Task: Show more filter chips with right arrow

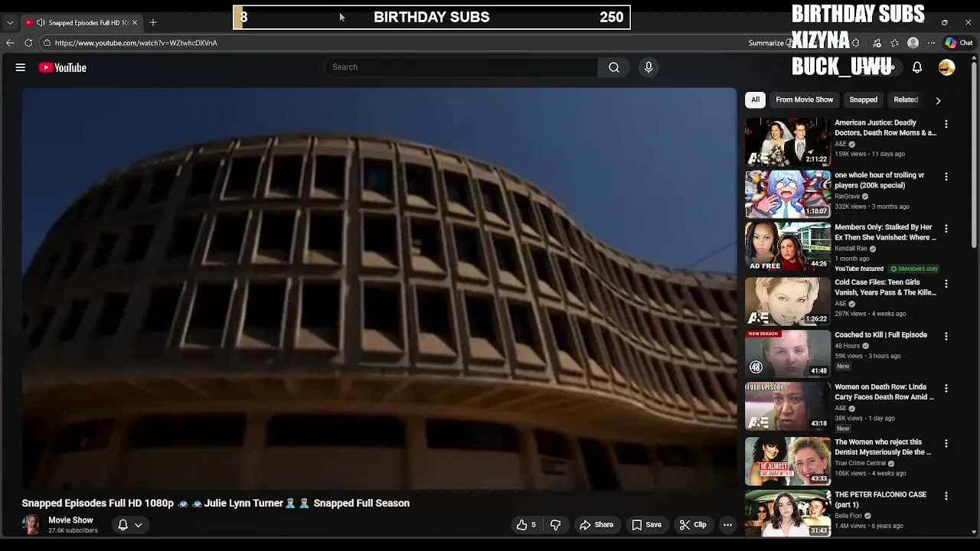Action: (938, 100)
